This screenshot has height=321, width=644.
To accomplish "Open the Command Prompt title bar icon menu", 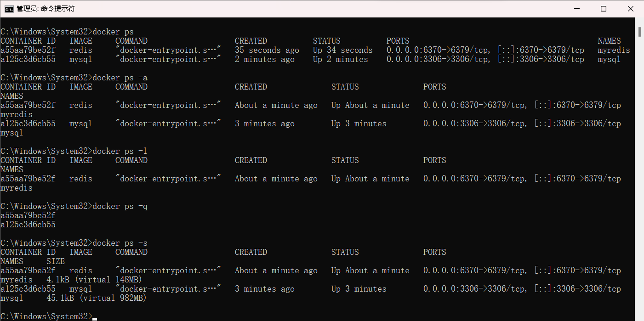I will (9, 9).
